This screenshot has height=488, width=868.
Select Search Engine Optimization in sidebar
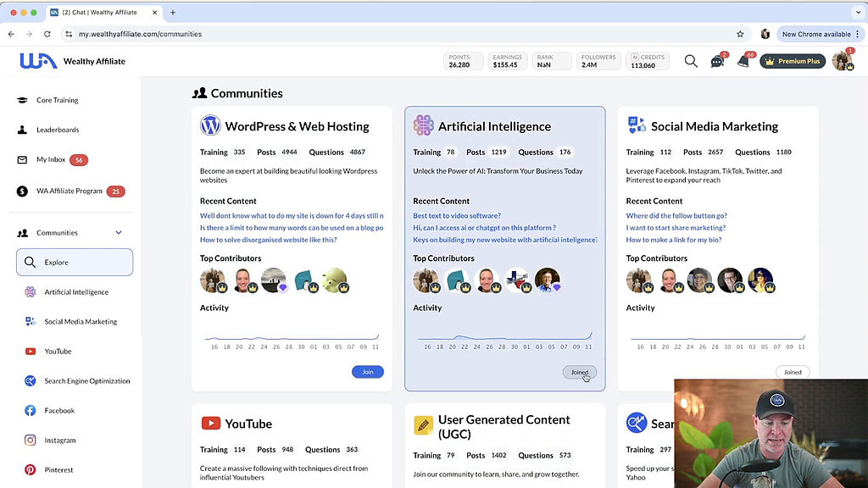pos(87,380)
